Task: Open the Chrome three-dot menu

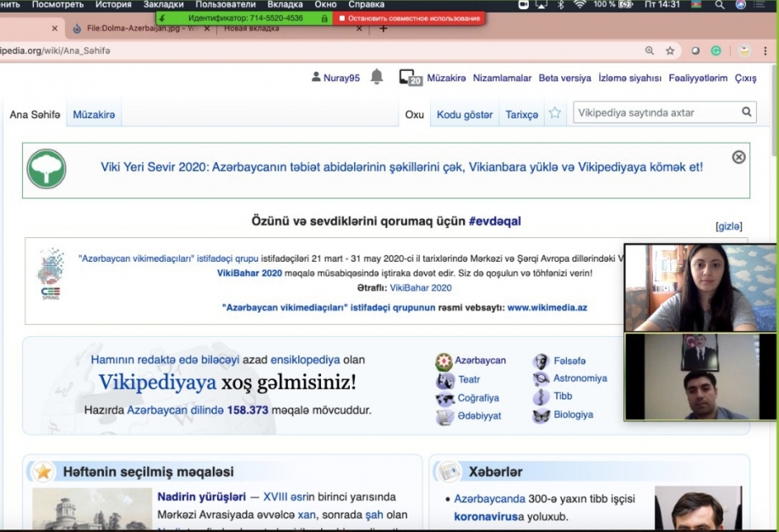Action: [x=765, y=51]
